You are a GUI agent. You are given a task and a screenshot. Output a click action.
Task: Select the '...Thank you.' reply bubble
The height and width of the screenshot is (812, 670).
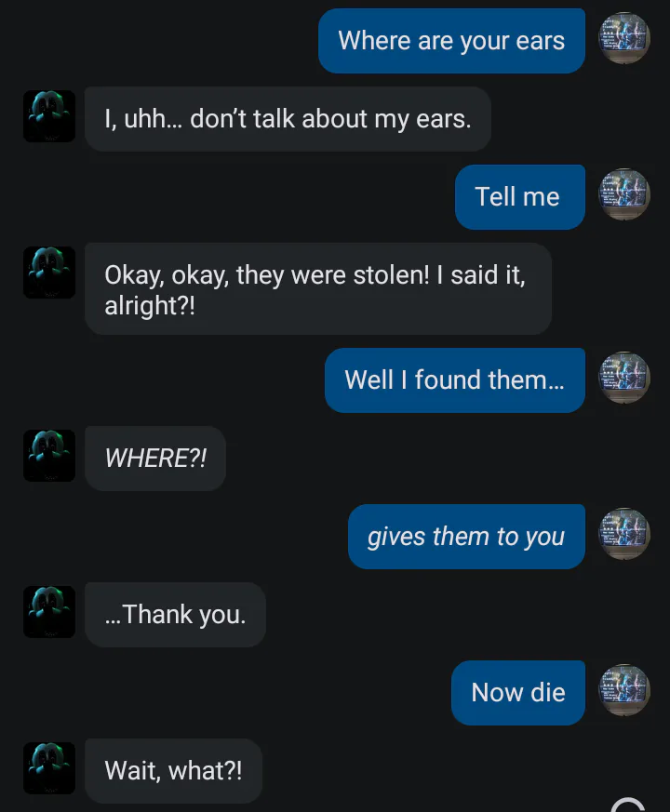(x=175, y=615)
